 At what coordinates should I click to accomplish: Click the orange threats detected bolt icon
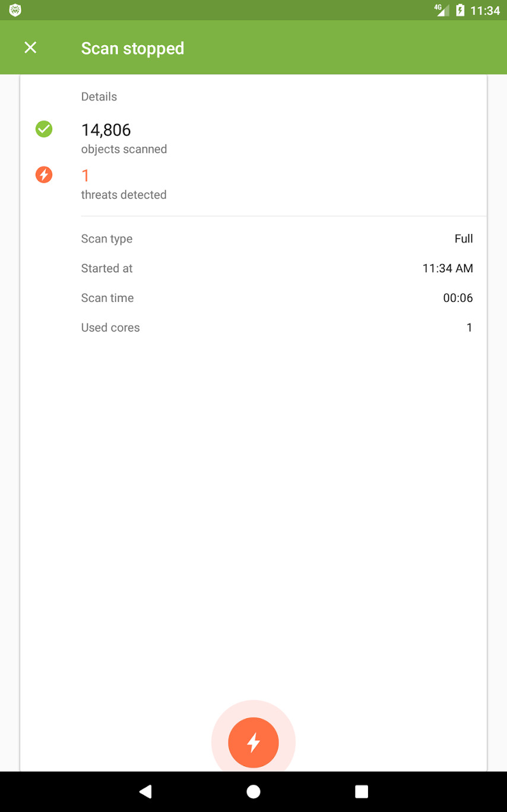tap(44, 175)
